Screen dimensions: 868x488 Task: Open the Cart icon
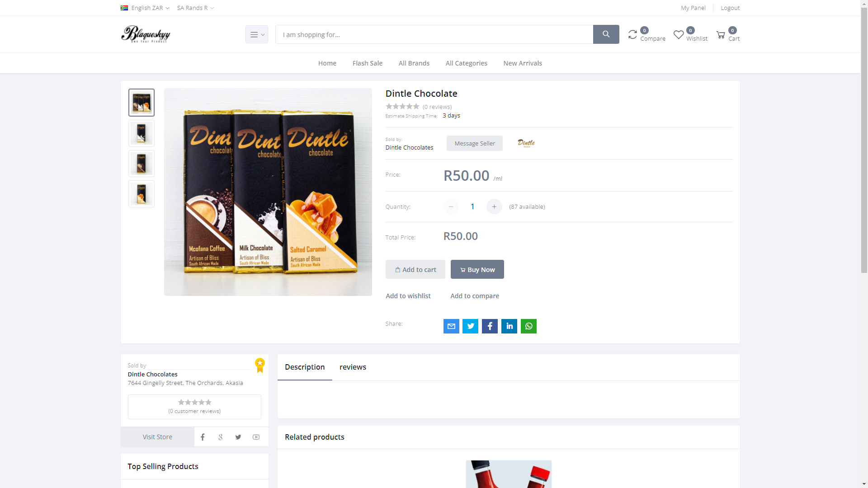721,35
